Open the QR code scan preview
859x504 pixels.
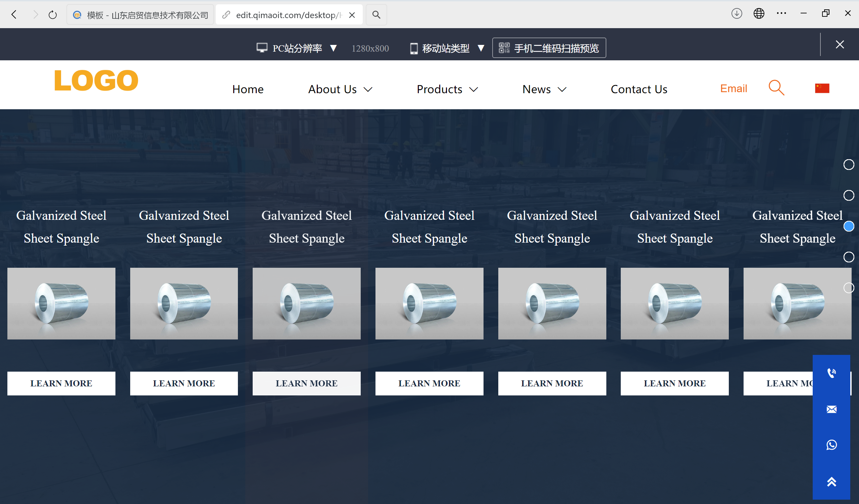tap(549, 48)
